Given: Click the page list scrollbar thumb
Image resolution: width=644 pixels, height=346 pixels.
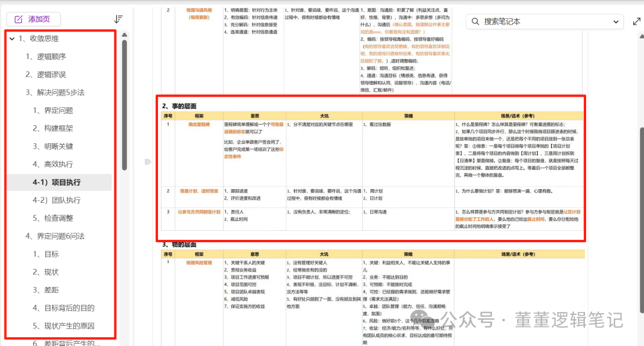Looking at the screenshot, I should 125,105.
